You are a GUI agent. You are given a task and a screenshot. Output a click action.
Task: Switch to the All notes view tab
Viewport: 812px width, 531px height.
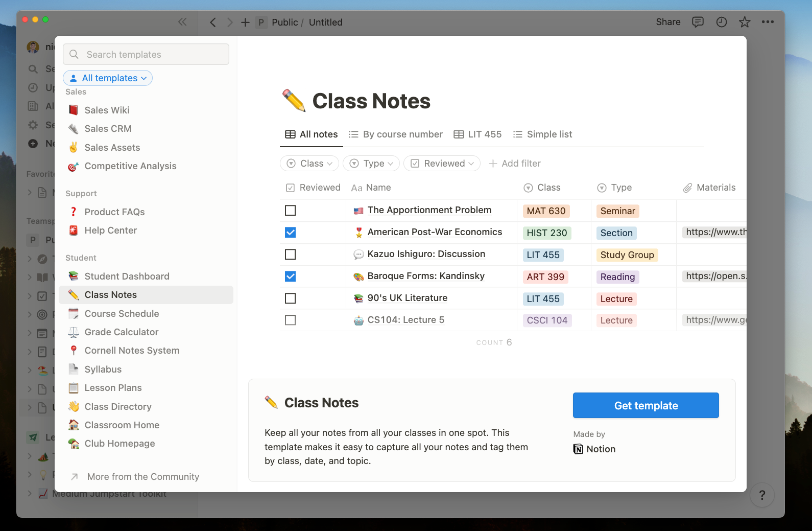(312, 134)
